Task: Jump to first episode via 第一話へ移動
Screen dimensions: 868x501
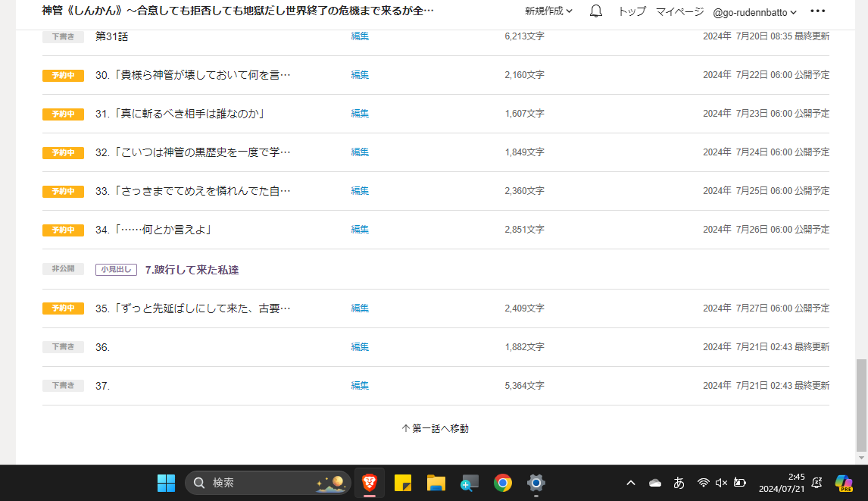Action: pyautogui.click(x=435, y=428)
